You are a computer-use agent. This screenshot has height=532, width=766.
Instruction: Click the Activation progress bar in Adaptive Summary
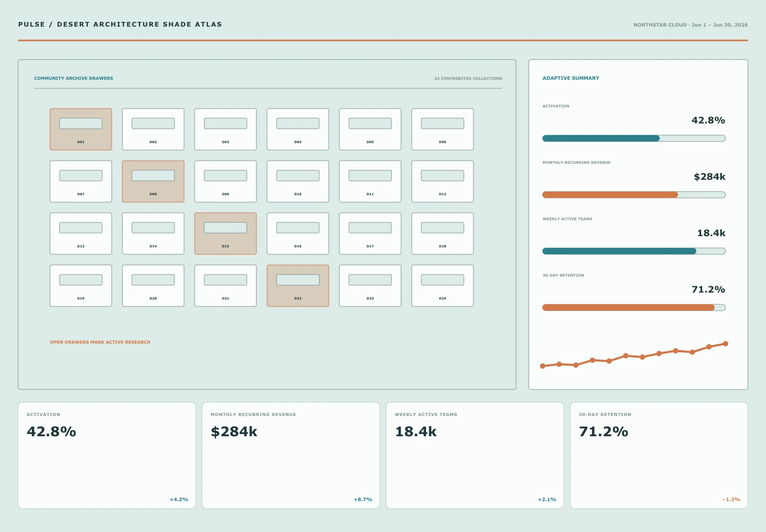634,138
